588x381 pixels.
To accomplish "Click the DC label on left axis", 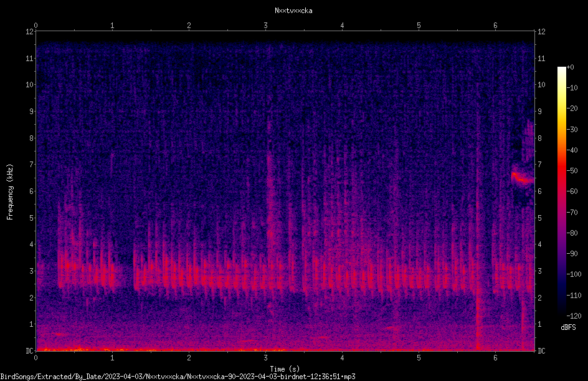I will [x=30, y=350].
